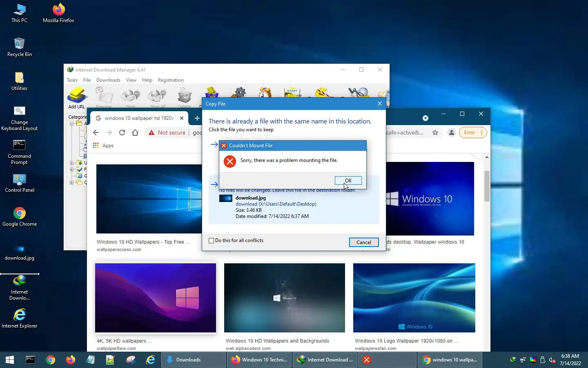Select the Command Prompt desktop icon

coord(19,153)
